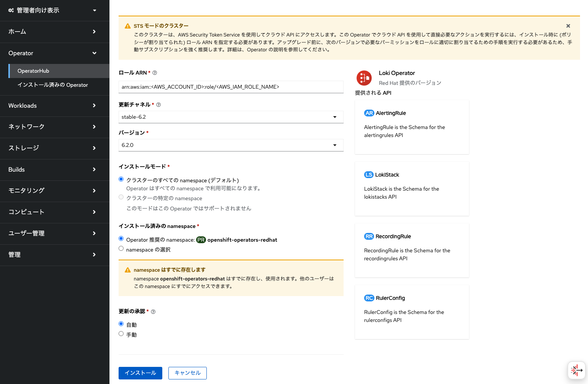The height and width of the screenshot is (384, 588).
Task: Select クラスターのすべての namespace install mode
Action: coord(121,179)
